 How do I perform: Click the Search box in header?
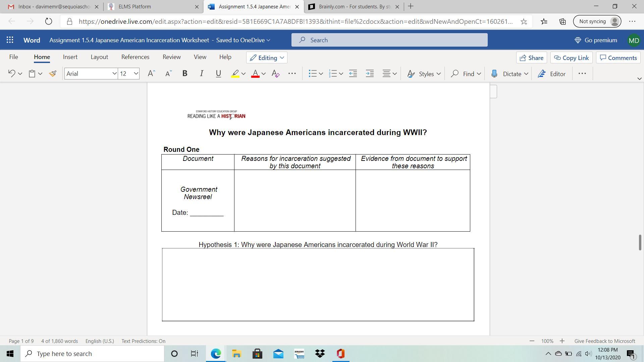tap(389, 40)
